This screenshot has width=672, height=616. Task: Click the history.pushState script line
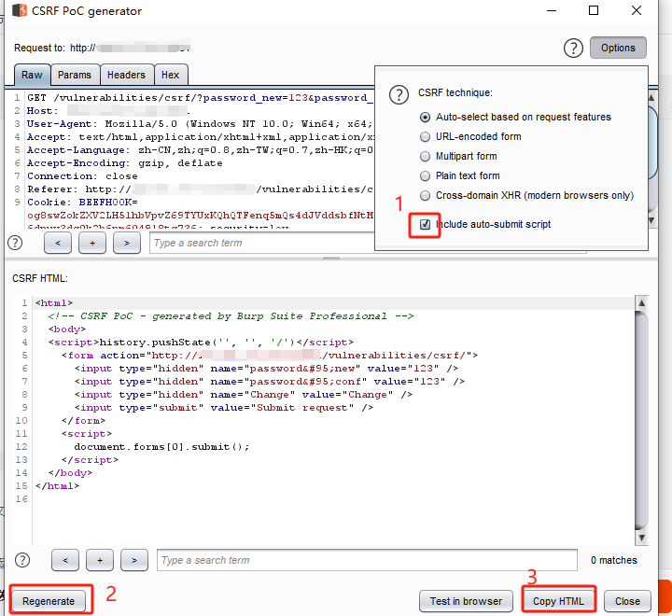(201, 343)
